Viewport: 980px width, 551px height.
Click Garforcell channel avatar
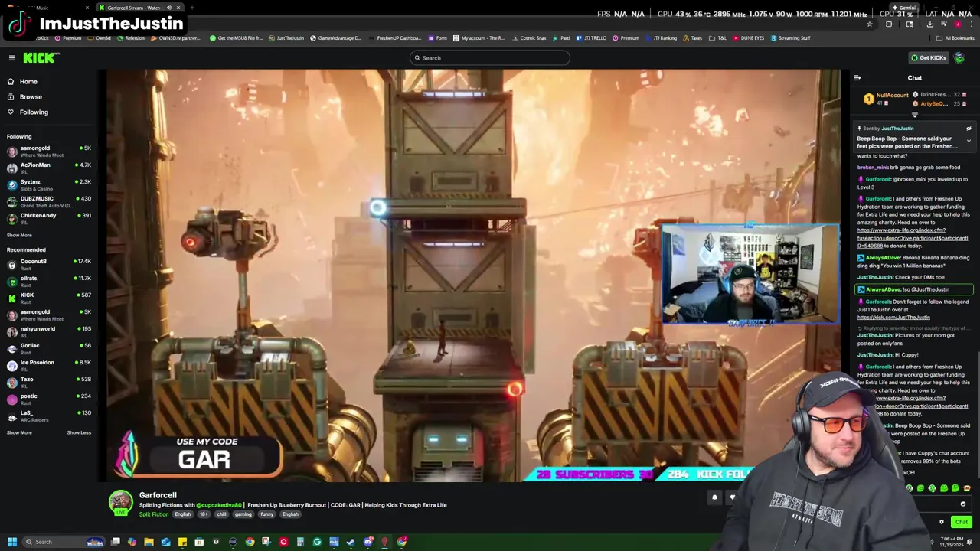(120, 503)
